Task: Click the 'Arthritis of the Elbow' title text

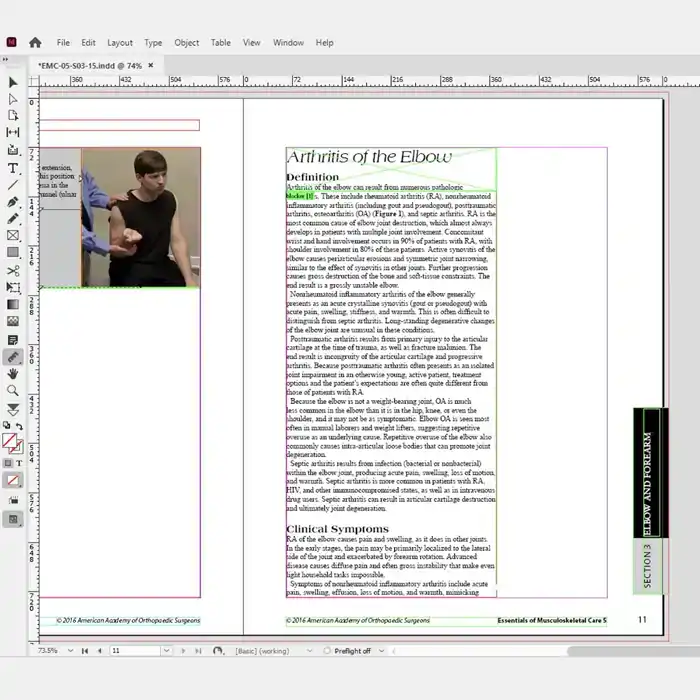Action: tap(369, 157)
